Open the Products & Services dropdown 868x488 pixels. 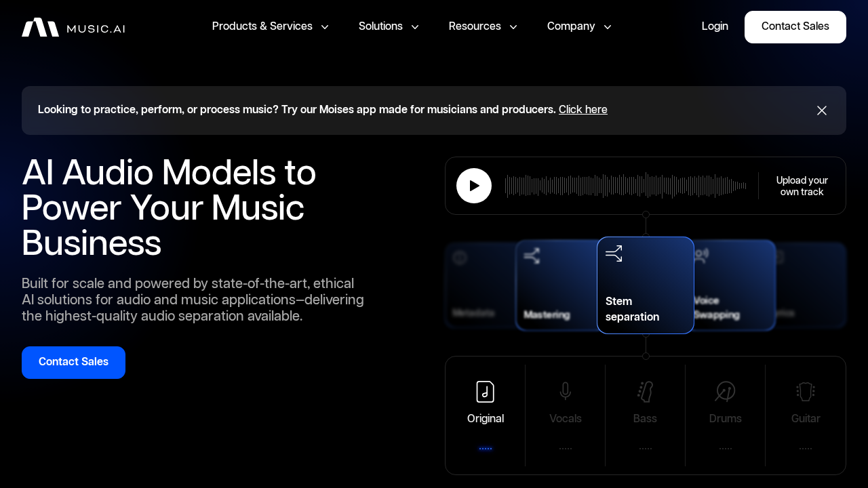pyautogui.click(x=270, y=26)
